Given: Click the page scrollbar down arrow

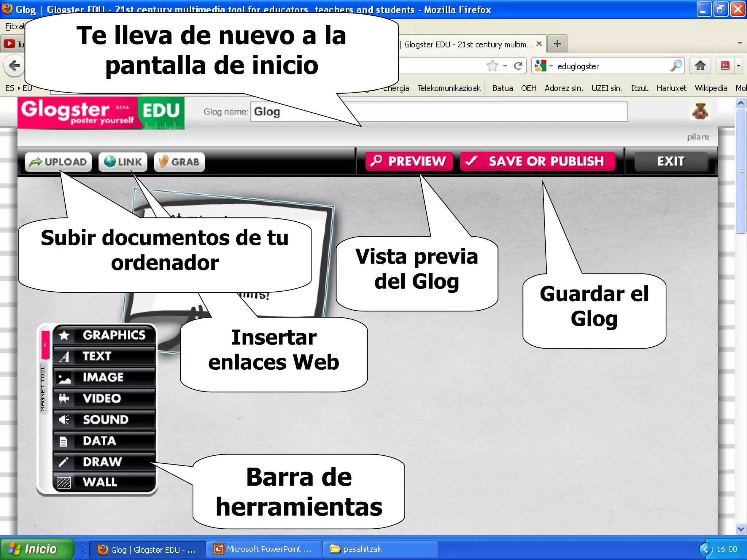Looking at the screenshot, I should 740,529.
